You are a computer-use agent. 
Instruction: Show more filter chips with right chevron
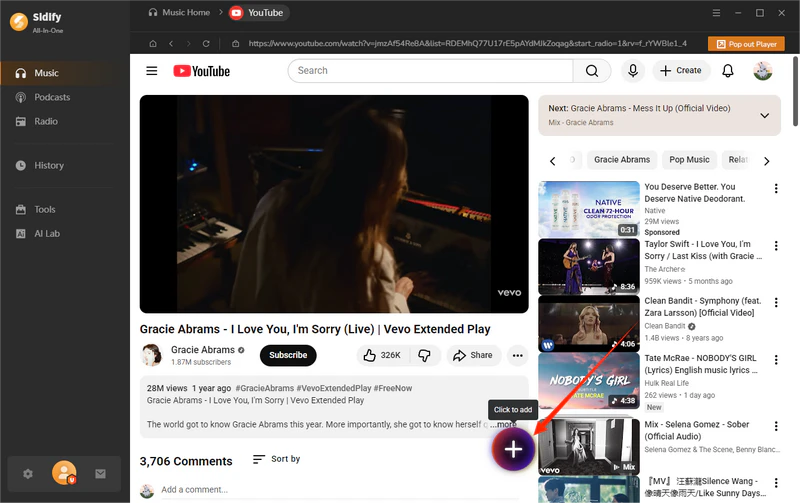(x=766, y=161)
